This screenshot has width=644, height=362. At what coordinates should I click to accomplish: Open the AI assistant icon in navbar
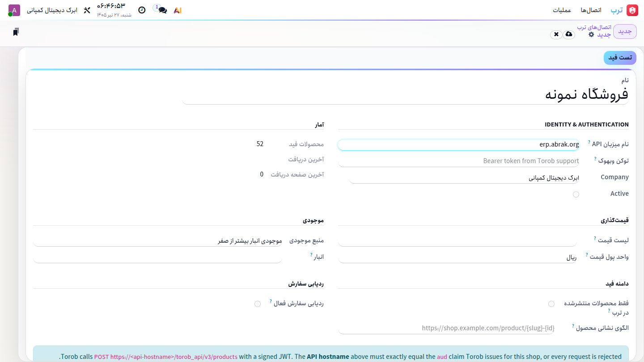(x=178, y=10)
